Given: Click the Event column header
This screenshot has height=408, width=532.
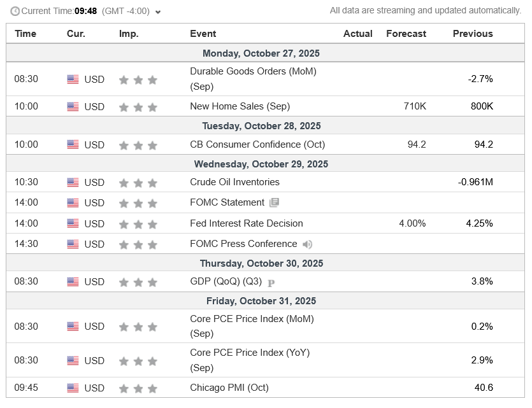Looking at the screenshot, I should (x=203, y=34).
